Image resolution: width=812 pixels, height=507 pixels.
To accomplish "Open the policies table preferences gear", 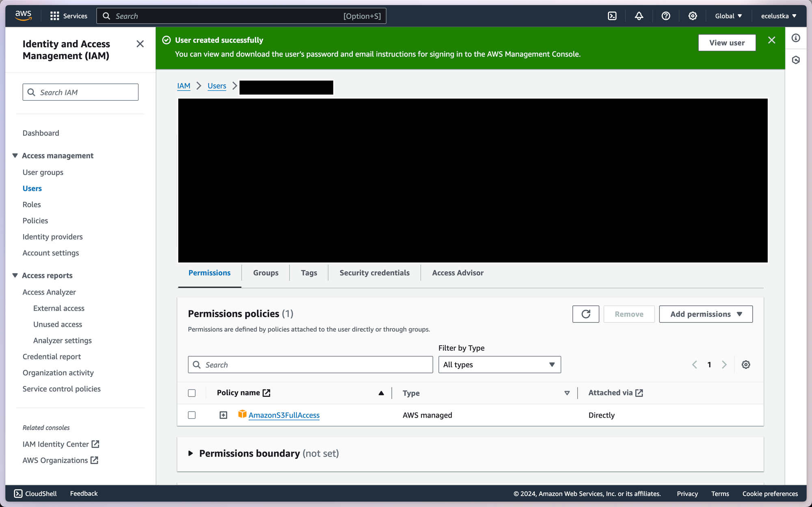I will tap(745, 364).
